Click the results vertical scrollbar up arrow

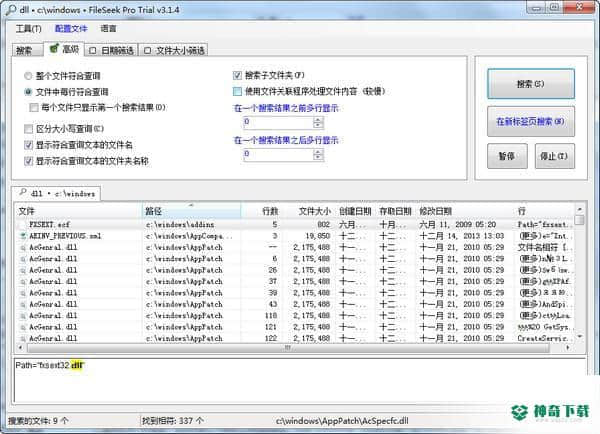(580, 209)
